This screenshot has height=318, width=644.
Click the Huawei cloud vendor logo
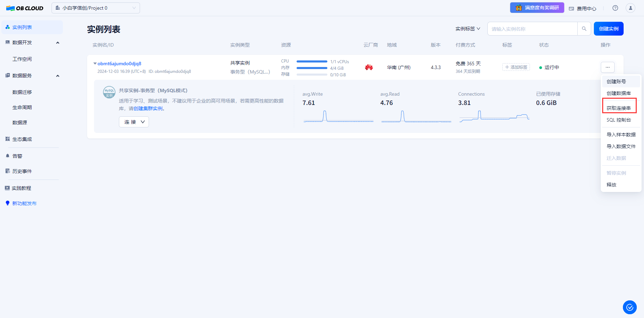pos(369,67)
